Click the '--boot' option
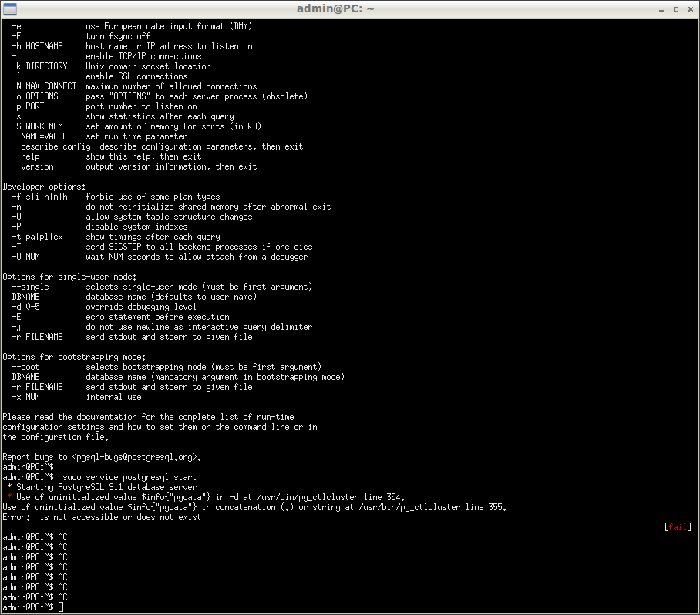 pos(25,367)
